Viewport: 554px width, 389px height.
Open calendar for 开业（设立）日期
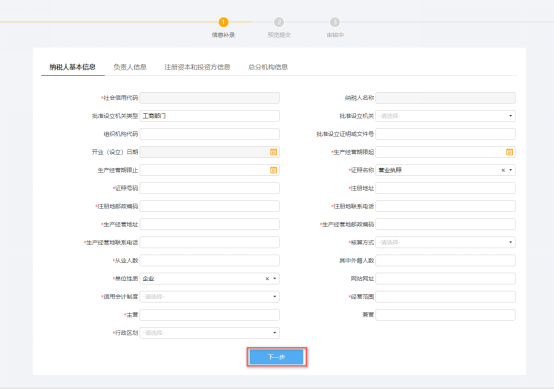273,152
